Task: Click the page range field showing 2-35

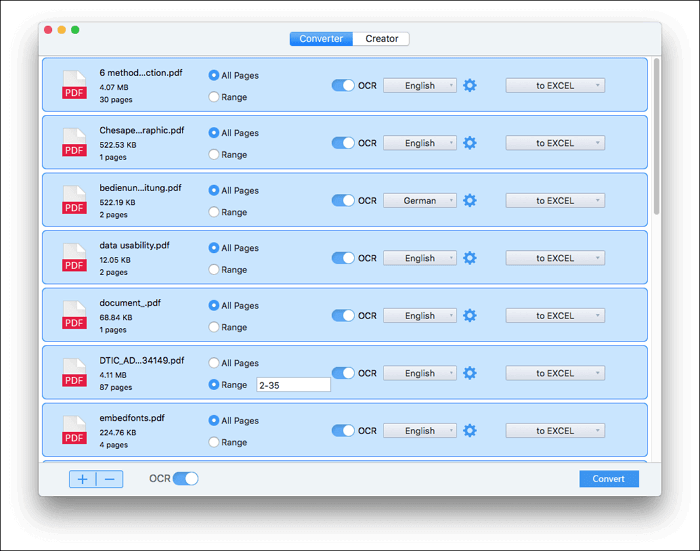Action: (x=292, y=384)
